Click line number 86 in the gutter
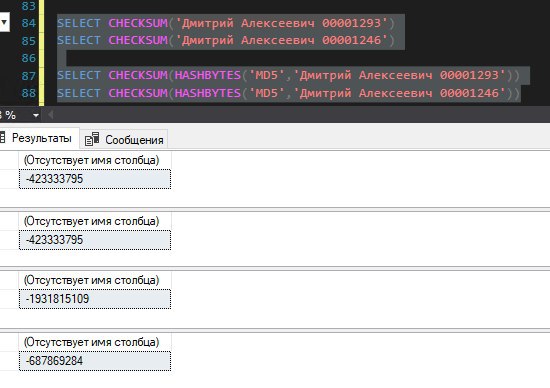The height and width of the screenshot is (388, 550). click(x=29, y=58)
